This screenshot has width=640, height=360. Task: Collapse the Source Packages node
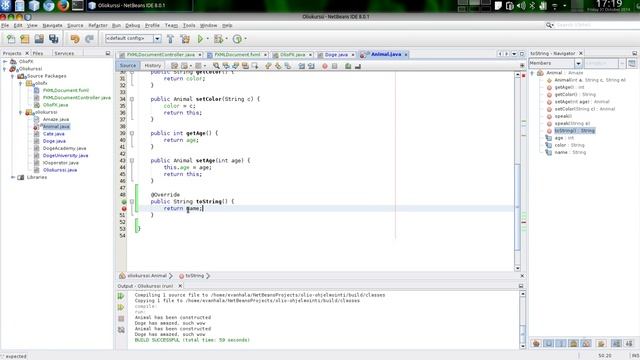coord(13,76)
